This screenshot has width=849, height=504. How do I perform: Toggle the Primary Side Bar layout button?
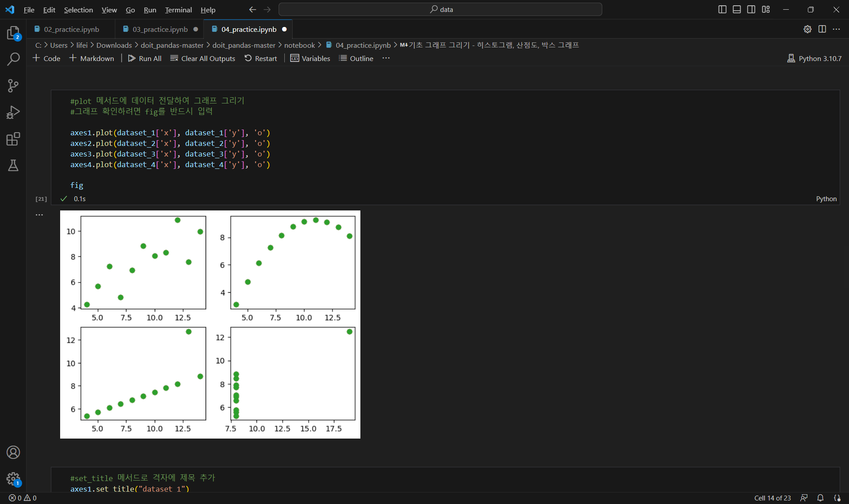tap(722, 9)
